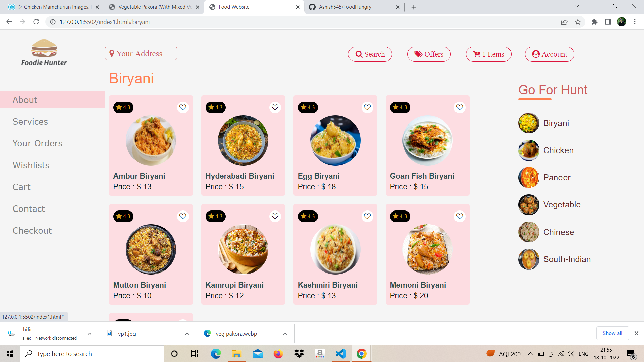Open Cart in the sidebar menu

coord(21,187)
